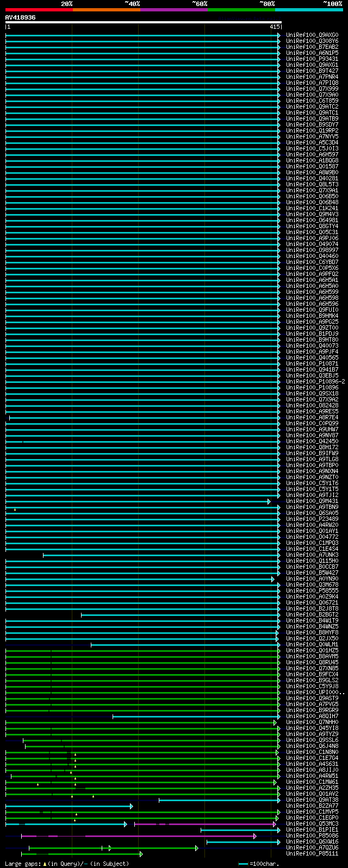Open hit UniRef100_Q19RP2
Screen dimensions: 348x868
tap(312, 131)
